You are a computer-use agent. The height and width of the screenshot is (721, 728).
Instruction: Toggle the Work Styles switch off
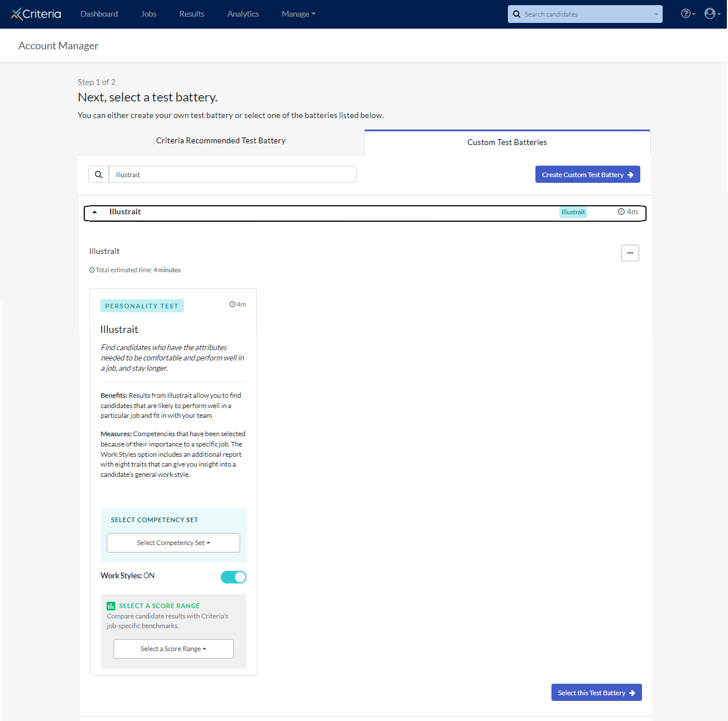[233, 577]
